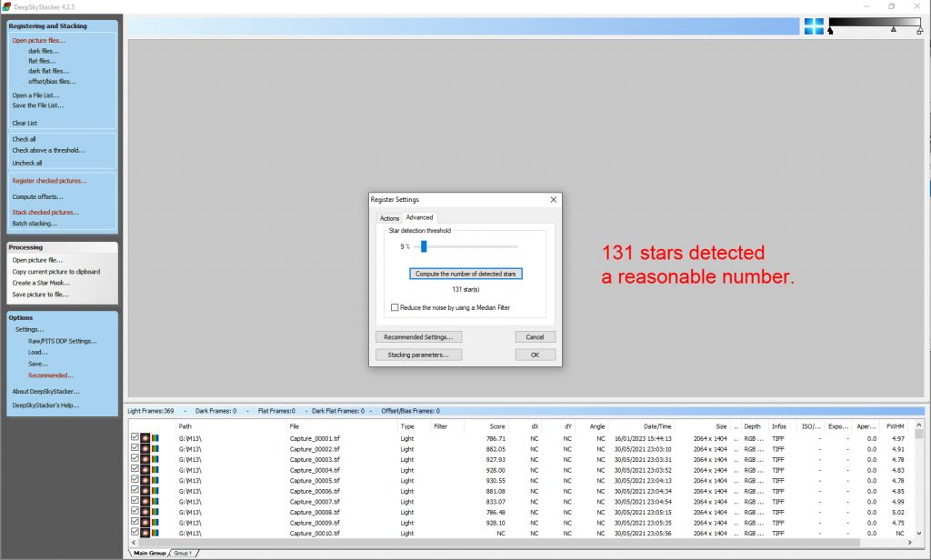Click the file list vertical scrollbar down arrow

(x=919, y=534)
